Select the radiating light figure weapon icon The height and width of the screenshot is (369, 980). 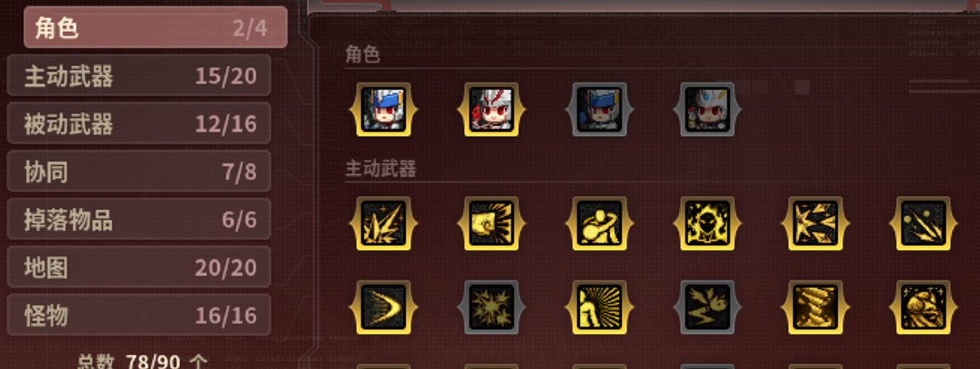(x=600, y=307)
